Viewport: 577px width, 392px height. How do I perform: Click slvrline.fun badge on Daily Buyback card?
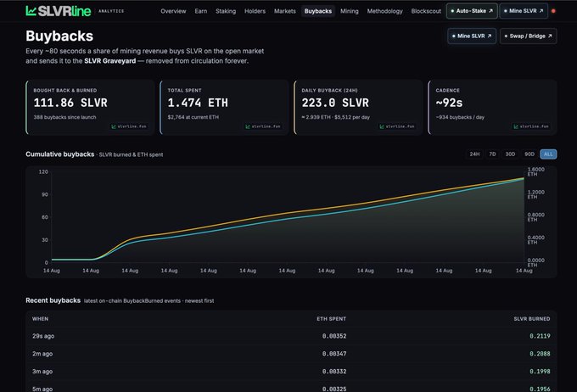pyautogui.click(x=397, y=126)
